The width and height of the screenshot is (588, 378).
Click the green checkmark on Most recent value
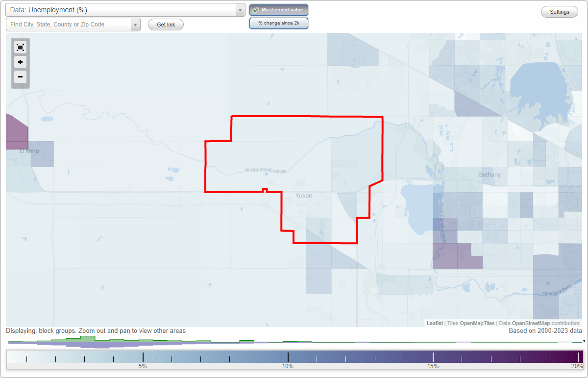[x=255, y=9]
